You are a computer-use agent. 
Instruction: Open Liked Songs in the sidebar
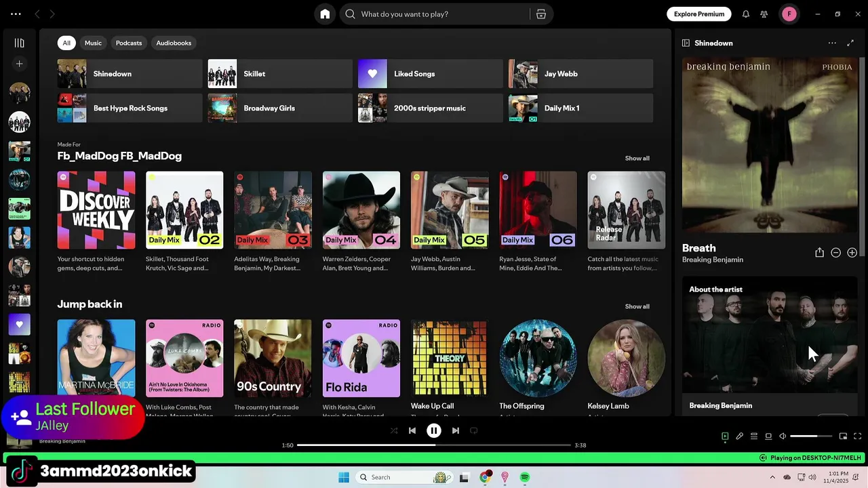point(19,325)
